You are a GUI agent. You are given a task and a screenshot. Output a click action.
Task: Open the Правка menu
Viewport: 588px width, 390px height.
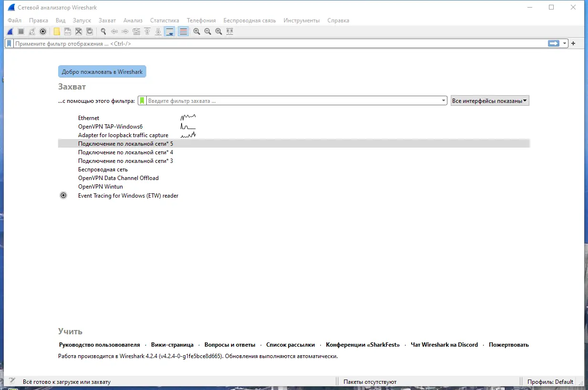tap(39, 20)
